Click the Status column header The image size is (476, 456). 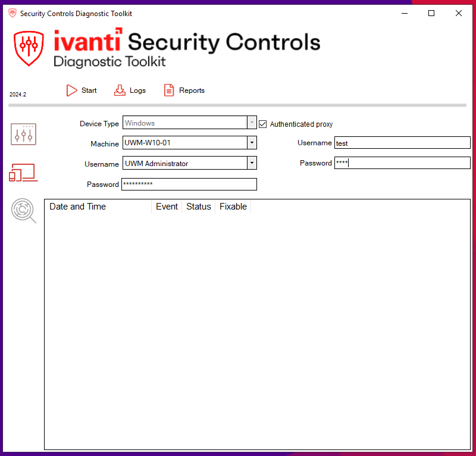pos(198,207)
